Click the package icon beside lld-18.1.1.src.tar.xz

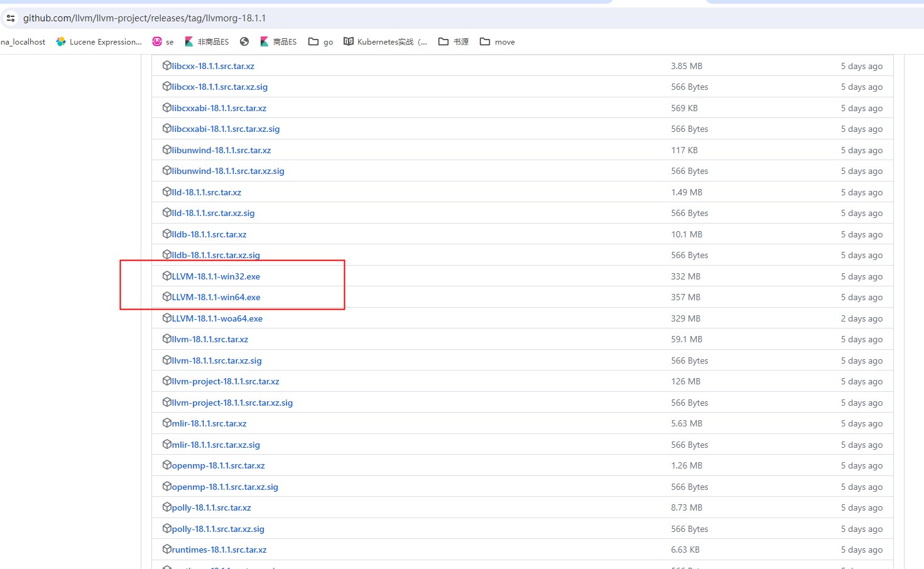pyautogui.click(x=167, y=192)
